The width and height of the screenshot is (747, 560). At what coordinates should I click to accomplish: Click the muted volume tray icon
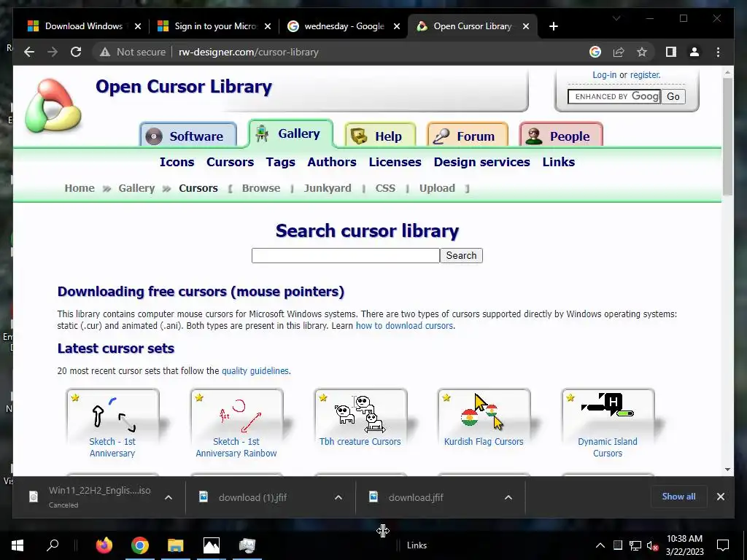tap(652, 545)
